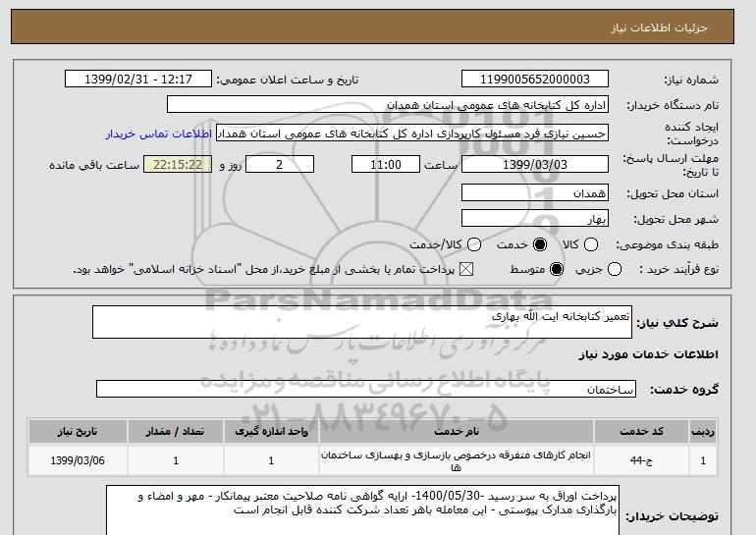This screenshot has width=756, height=535.
Task: Click the remaining time field 22:15:22
Action: pyautogui.click(x=178, y=164)
